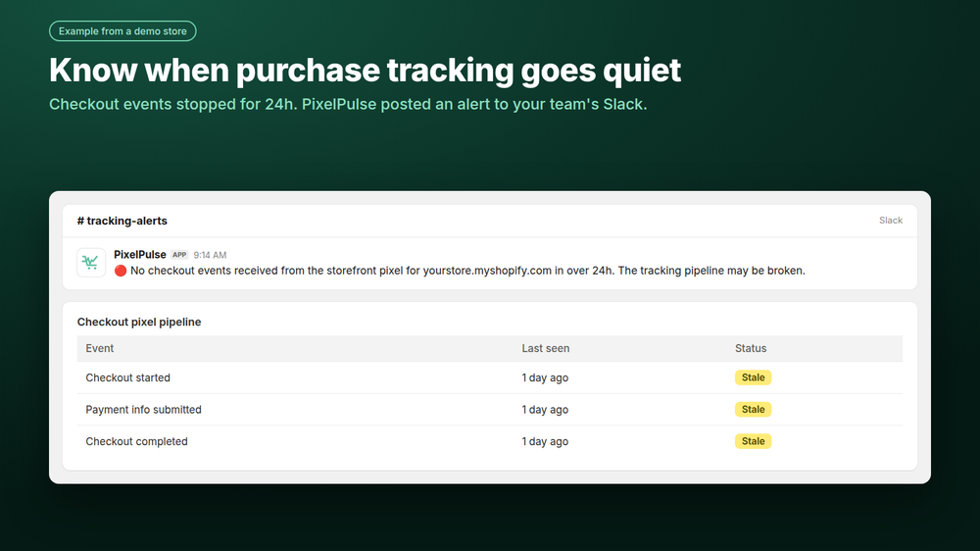This screenshot has width=980, height=551.
Task: Click the 'Checkout events stopped for 24h' subtitle
Action: (348, 105)
